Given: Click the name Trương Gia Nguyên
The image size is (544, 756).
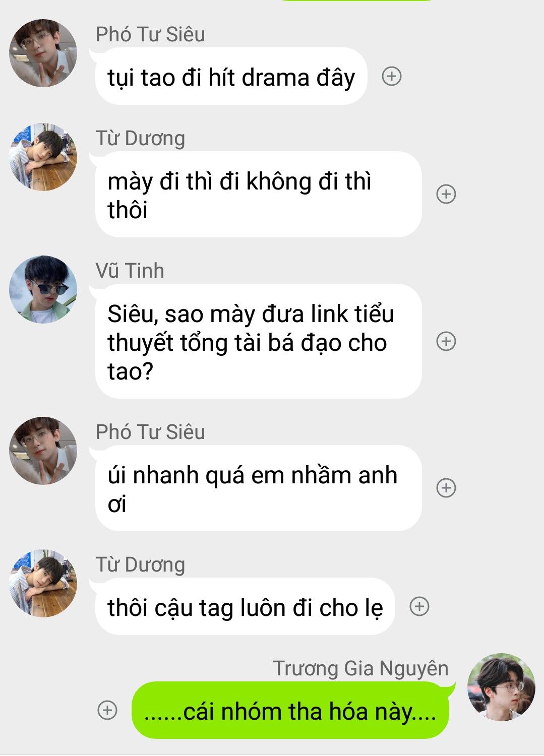Looking at the screenshot, I should click(x=361, y=668).
